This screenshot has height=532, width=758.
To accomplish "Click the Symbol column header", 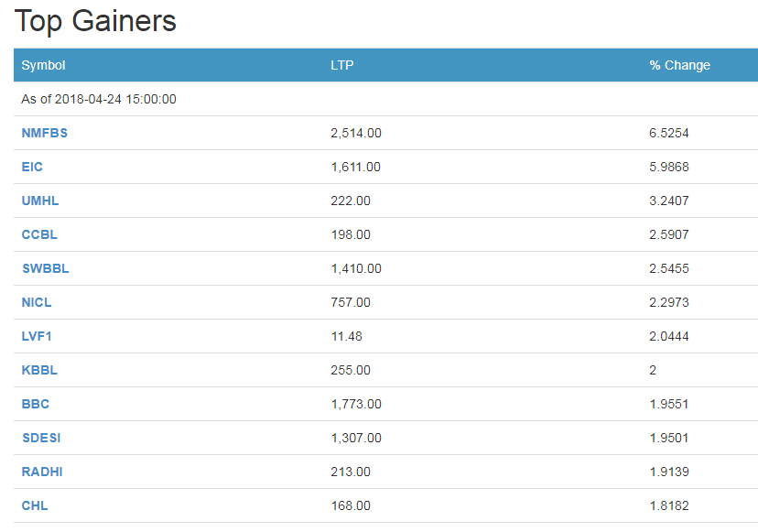I will (44, 65).
